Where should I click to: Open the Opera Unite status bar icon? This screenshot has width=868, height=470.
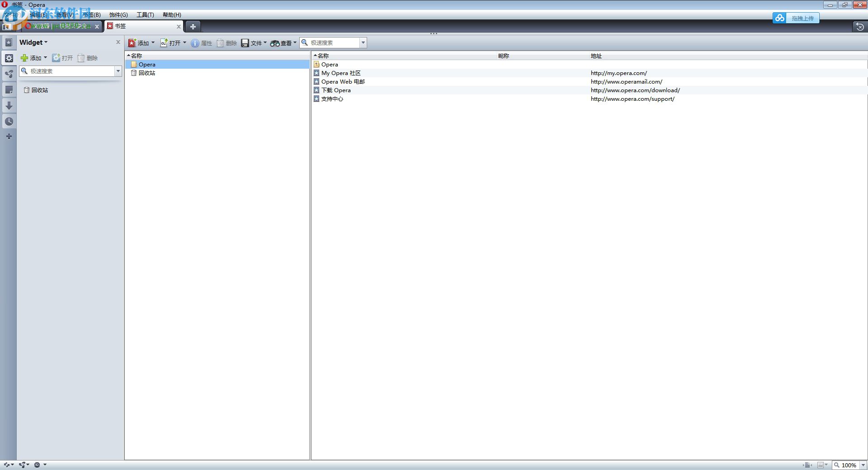(x=24, y=465)
